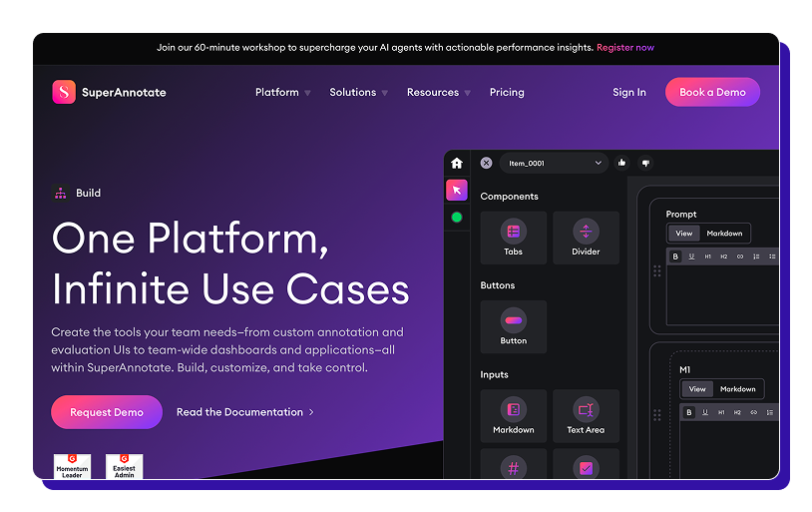
Task: Click the Register now link
Action: click(625, 48)
